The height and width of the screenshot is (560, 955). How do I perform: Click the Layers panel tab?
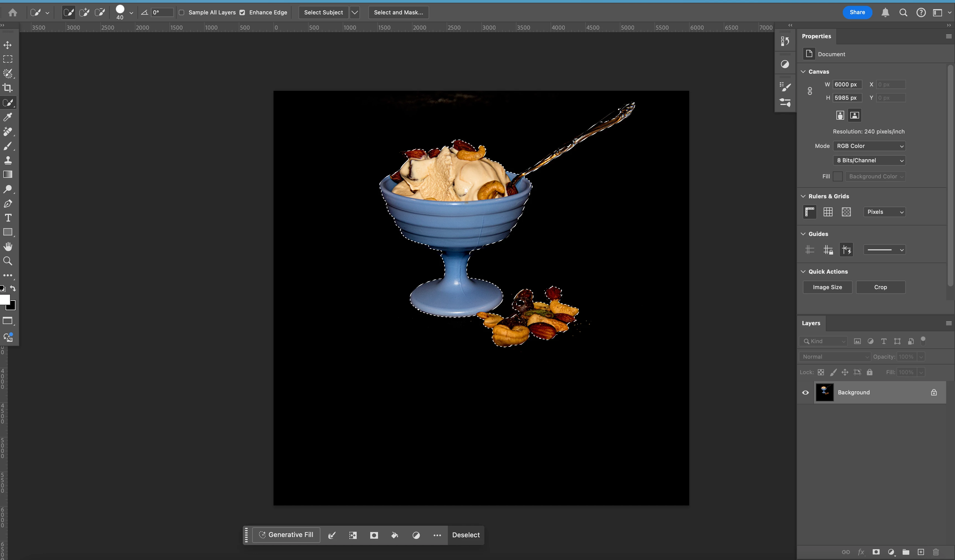tap(811, 323)
